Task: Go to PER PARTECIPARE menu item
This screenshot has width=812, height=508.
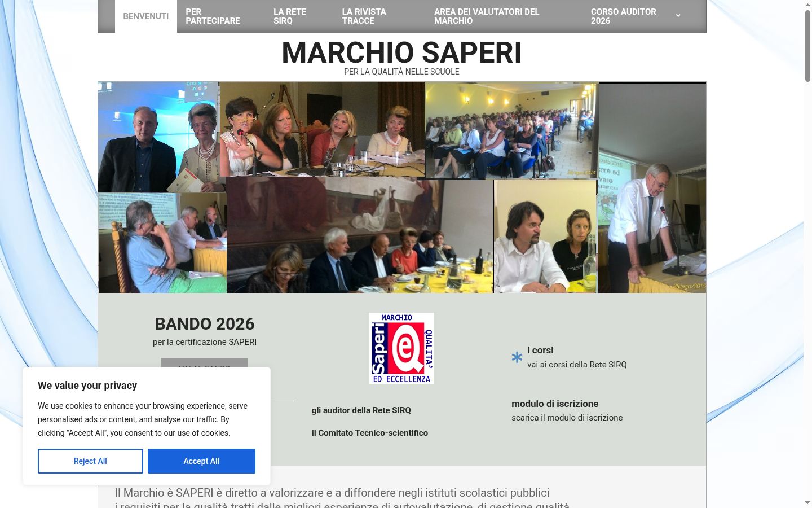Action: click(213, 16)
